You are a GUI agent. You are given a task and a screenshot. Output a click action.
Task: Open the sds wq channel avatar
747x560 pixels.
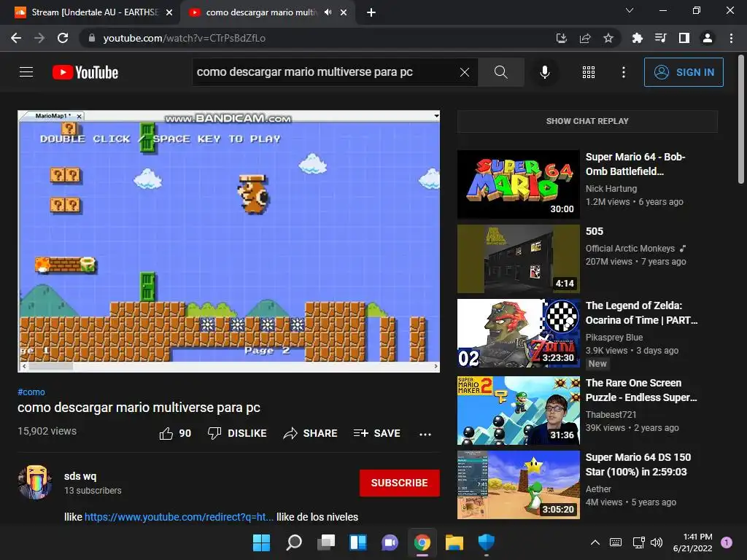[x=35, y=482]
